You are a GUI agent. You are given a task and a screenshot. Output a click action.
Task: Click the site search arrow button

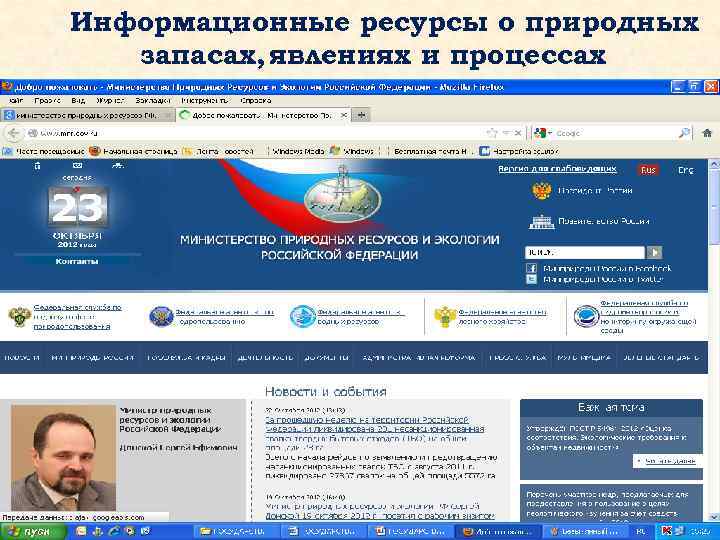654,252
